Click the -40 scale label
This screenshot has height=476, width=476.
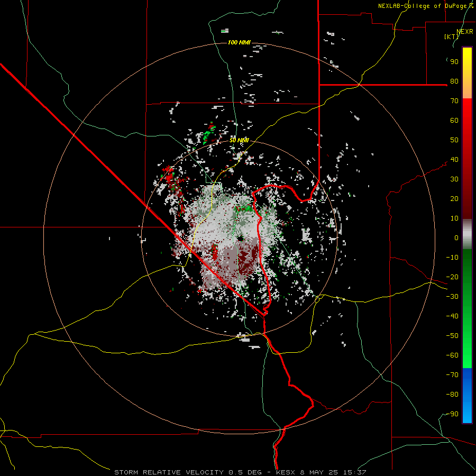coord(452,316)
